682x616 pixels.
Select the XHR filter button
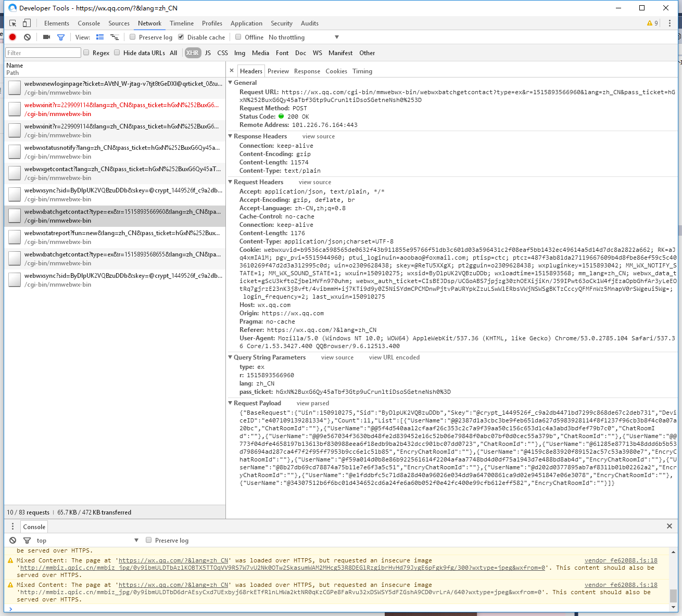click(x=193, y=53)
